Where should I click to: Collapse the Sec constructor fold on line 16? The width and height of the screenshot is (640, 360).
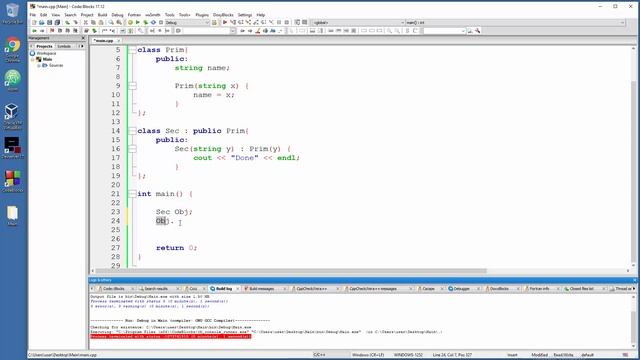[x=132, y=149]
